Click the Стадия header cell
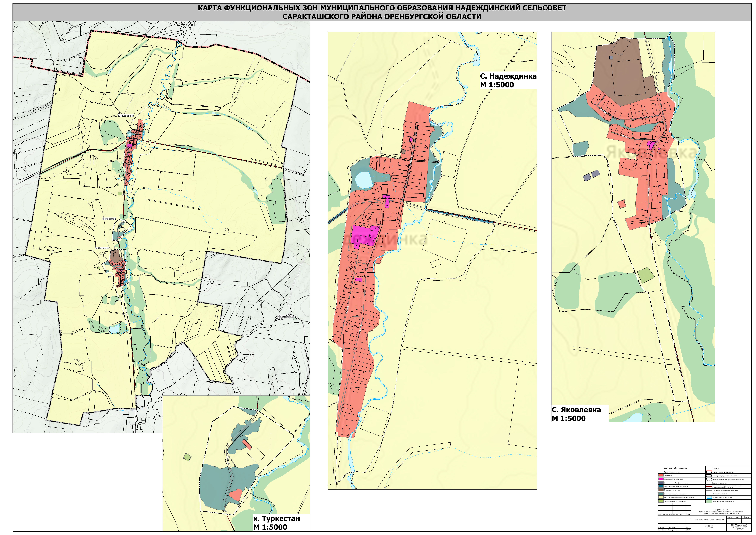Screen dimensions: 756x535 point(730,517)
